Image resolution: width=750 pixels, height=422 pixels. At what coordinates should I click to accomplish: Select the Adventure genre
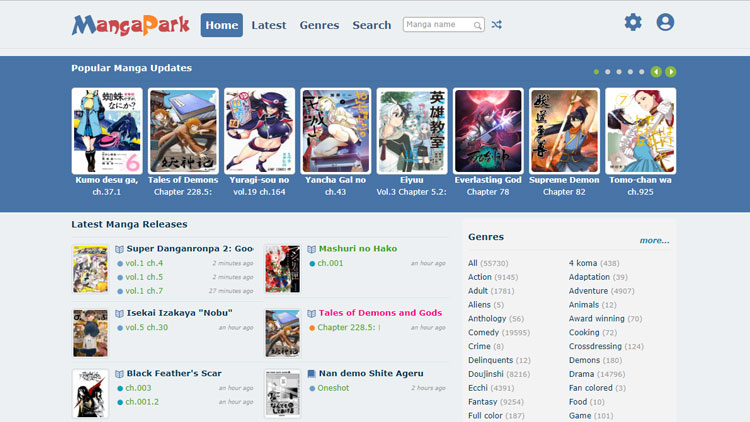[x=588, y=291]
